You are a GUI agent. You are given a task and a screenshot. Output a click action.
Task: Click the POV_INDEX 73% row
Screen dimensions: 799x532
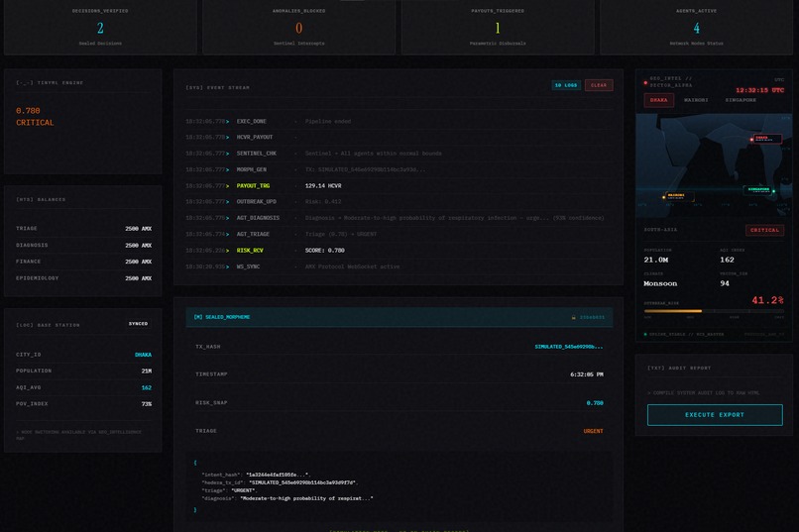(x=83, y=404)
